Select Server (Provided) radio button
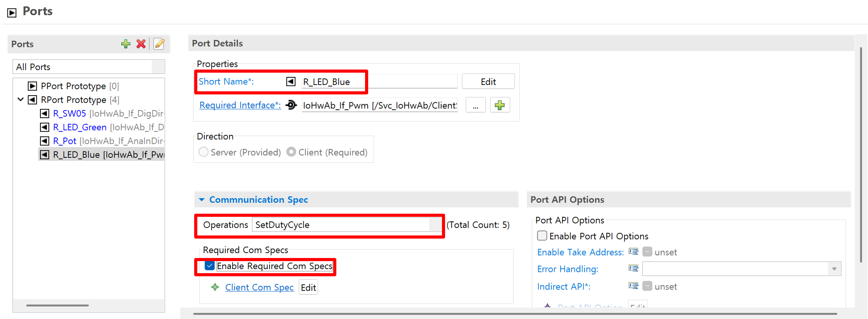 [x=204, y=152]
